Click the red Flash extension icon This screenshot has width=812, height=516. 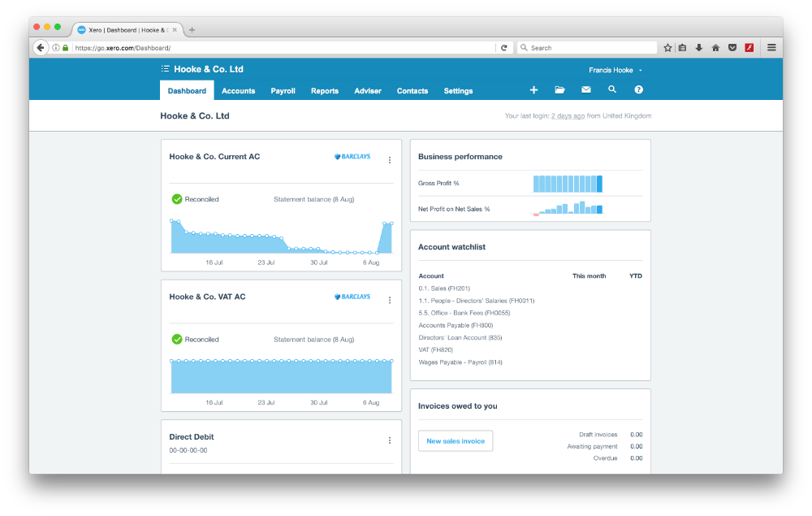pyautogui.click(x=749, y=48)
